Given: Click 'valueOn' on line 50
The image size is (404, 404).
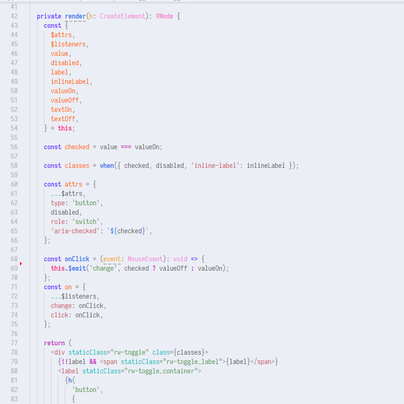Looking at the screenshot, I should tap(63, 91).
